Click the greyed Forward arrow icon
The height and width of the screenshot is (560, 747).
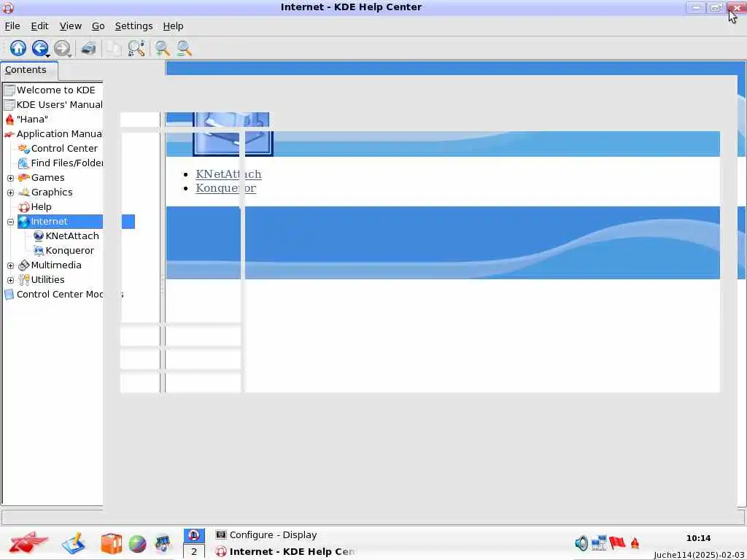tap(61, 48)
